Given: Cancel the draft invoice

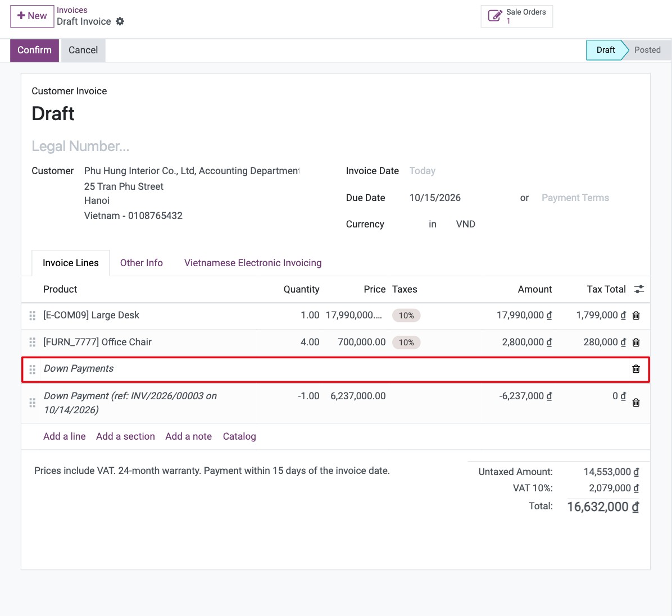Looking at the screenshot, I should (83, 50).
